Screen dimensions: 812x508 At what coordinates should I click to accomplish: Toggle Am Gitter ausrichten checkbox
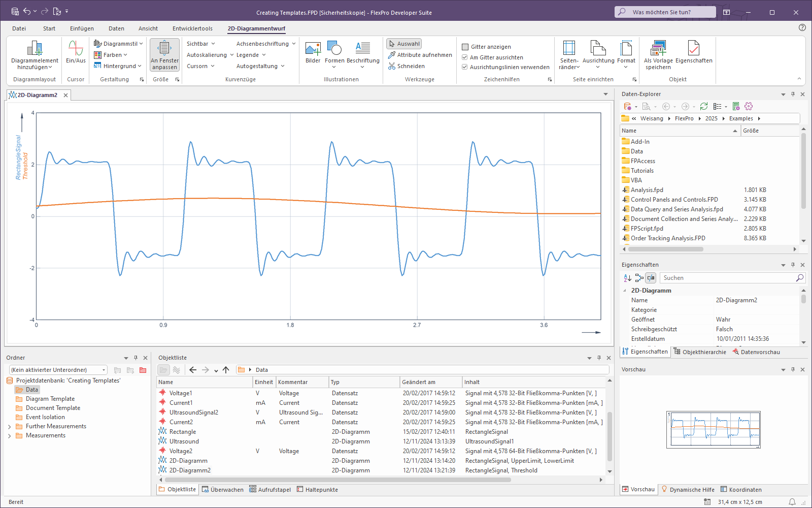(465, 57)
